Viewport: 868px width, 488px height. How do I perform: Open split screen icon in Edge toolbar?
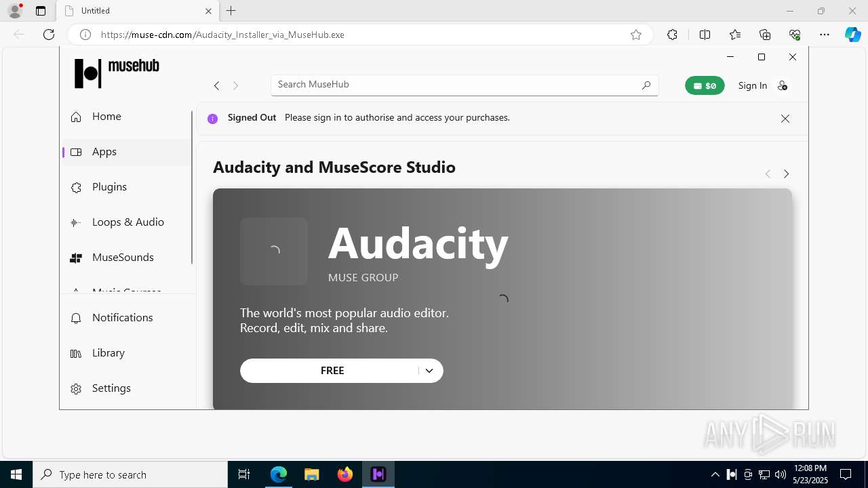705,35
